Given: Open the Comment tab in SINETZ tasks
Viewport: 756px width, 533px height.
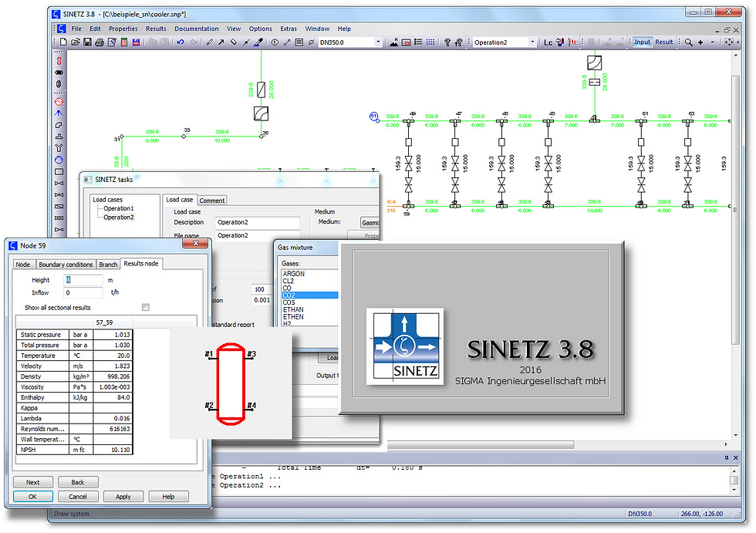Looking at the screenshot, I should [x=212, y=201].
